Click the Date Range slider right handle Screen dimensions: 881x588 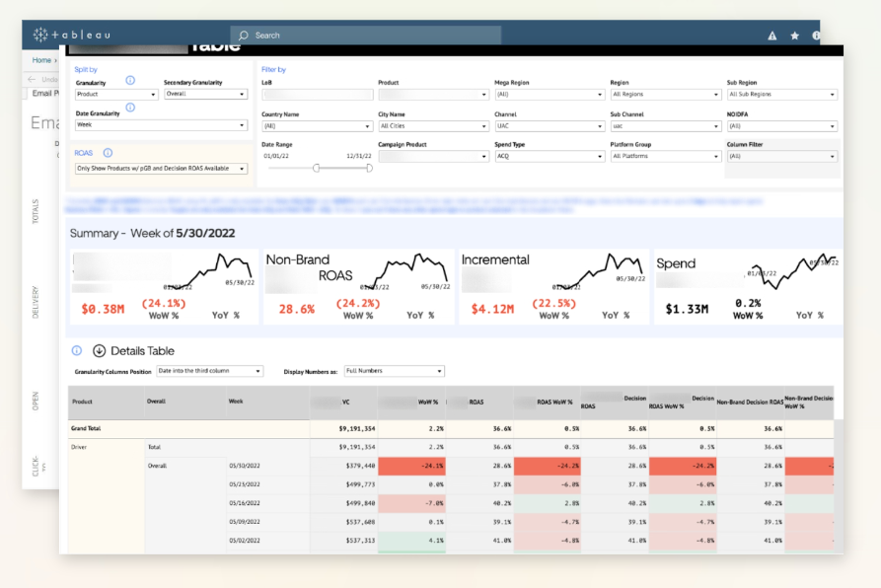point(369,168)
